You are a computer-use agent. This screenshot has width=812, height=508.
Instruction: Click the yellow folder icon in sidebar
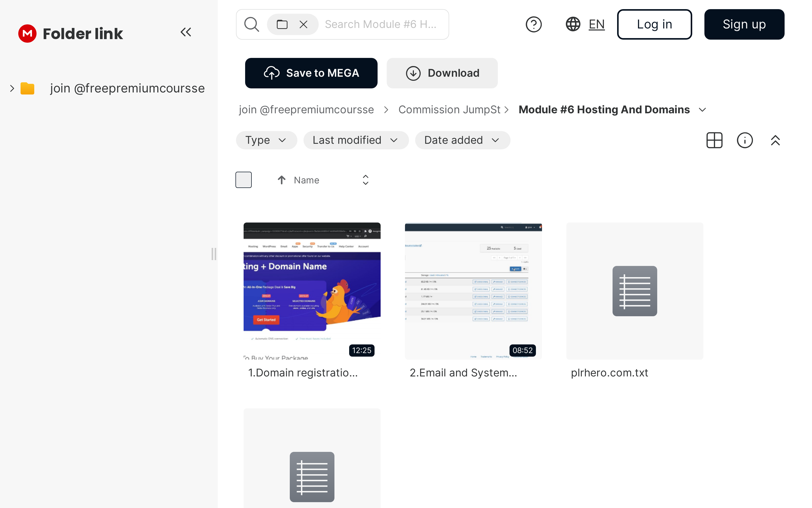[x=27, y=88]
